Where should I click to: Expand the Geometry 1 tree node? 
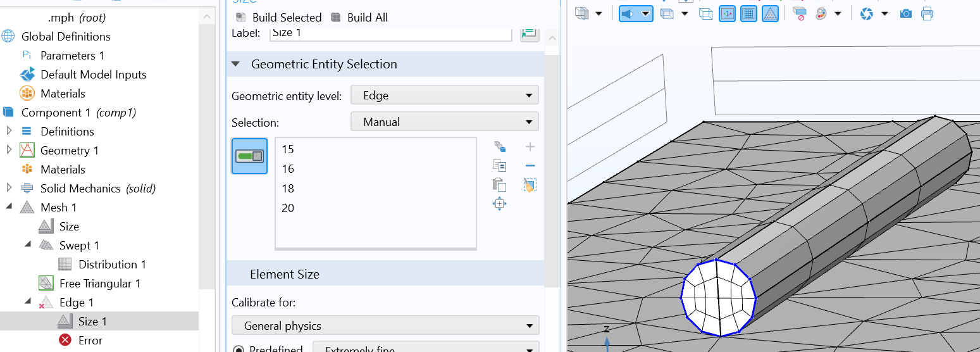[9, 150]
